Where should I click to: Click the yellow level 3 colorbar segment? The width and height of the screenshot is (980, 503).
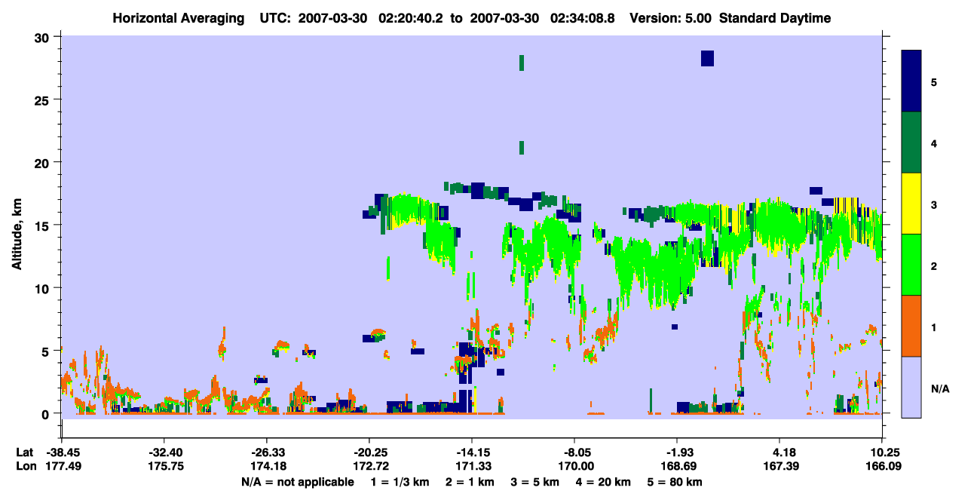click(x=911, y=204)
